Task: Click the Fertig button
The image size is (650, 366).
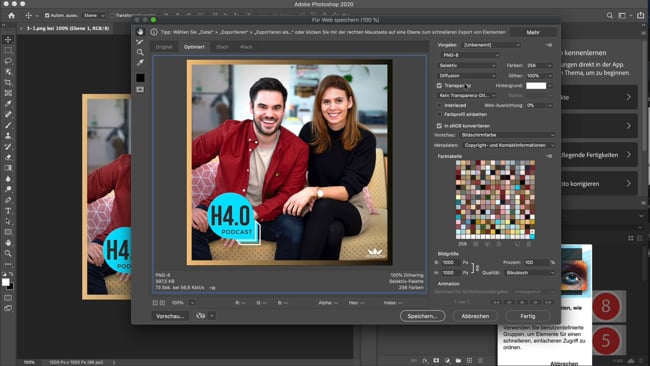Action: tap(528, 316)
